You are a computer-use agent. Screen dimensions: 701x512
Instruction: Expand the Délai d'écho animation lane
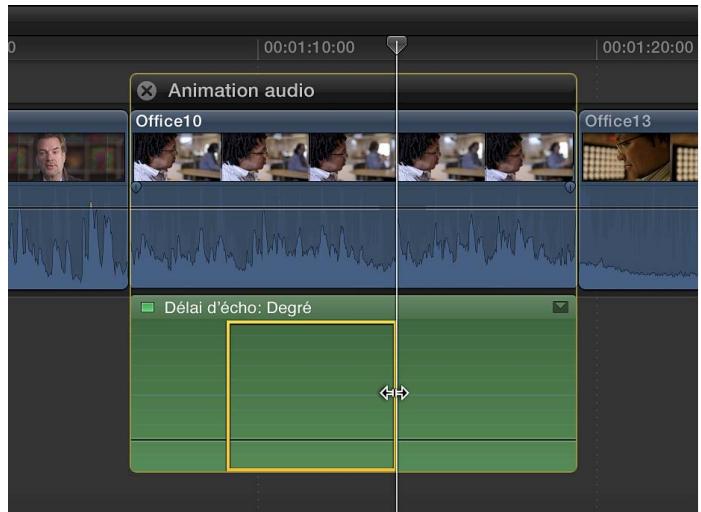(560, 307)
